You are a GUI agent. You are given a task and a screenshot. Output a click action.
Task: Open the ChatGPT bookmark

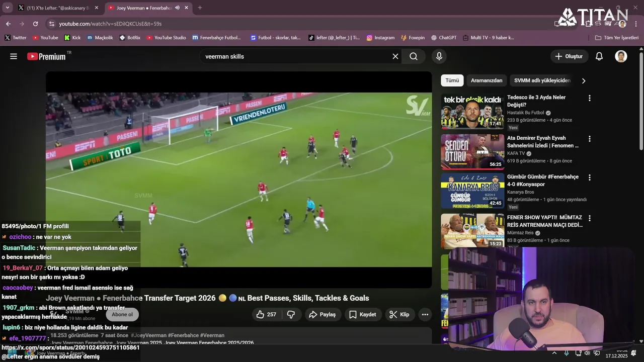444,38
